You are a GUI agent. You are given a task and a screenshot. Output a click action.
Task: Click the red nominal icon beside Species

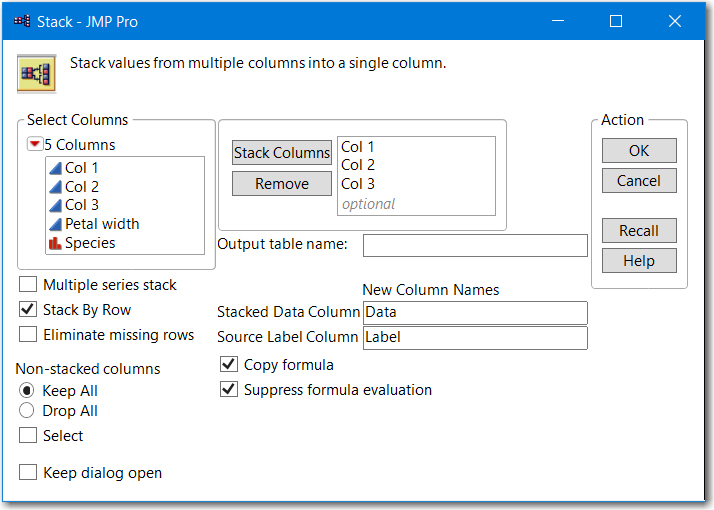(x=55, y=243)
